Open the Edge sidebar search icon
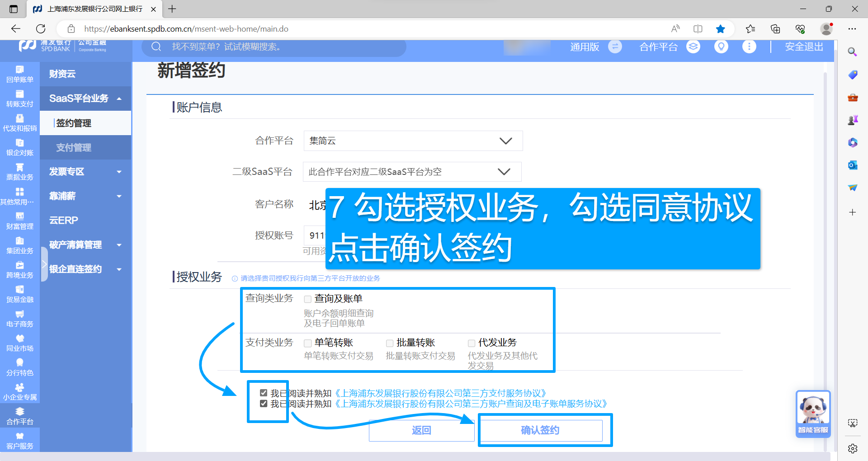The width and height of the screenshot is (868, 461). click(x=853, y=52)
